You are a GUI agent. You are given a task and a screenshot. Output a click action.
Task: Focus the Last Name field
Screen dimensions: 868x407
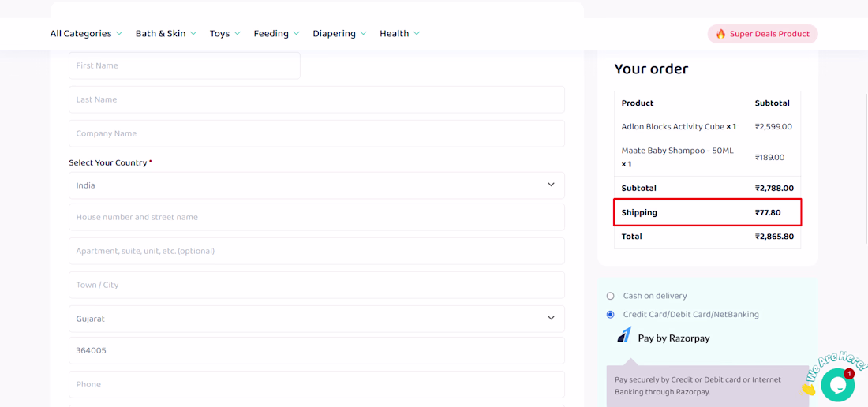click(316, 99)
